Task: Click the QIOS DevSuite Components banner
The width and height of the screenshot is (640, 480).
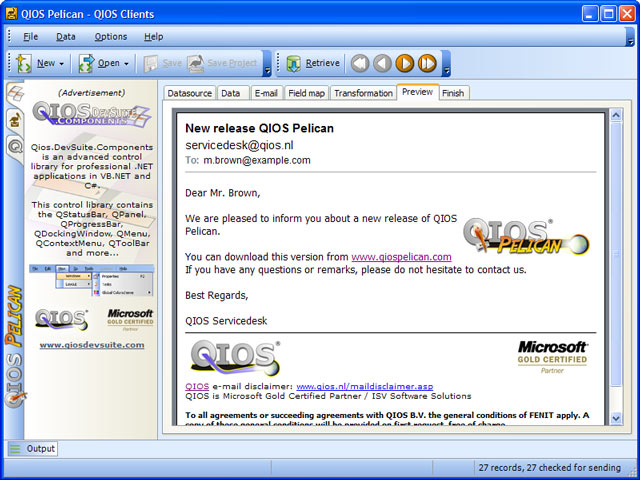Action: point(92,114)
